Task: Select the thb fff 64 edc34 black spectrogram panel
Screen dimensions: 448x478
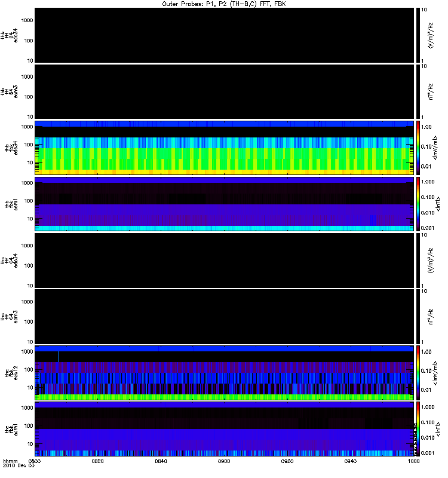Action: pyautogui.click(x=225, y=35)
